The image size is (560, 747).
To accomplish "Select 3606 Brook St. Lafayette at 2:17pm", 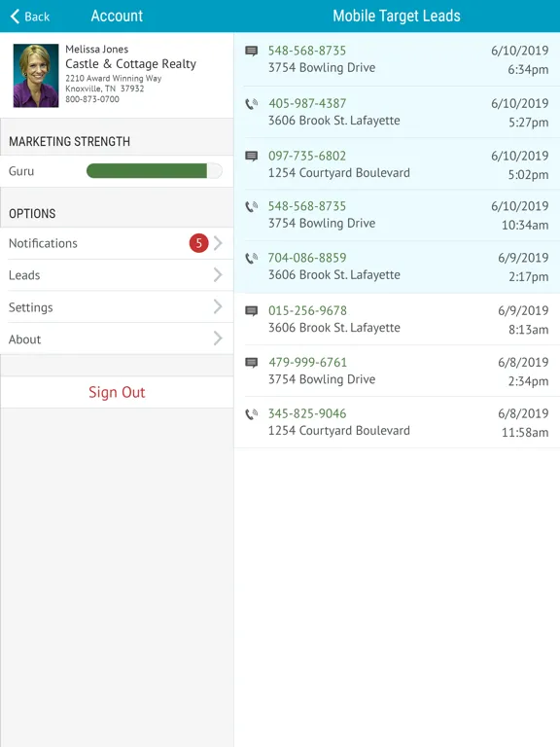I will coord(333,275).
